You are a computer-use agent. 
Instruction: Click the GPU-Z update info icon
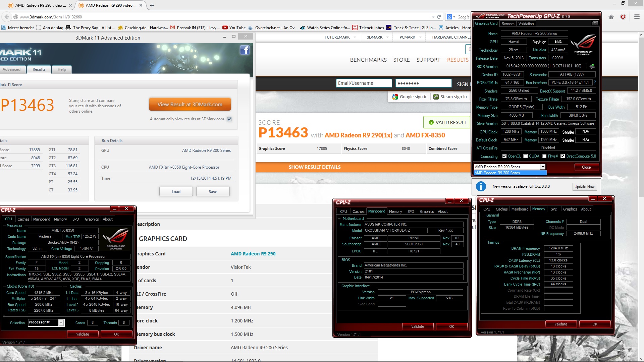tap(481, 186)
